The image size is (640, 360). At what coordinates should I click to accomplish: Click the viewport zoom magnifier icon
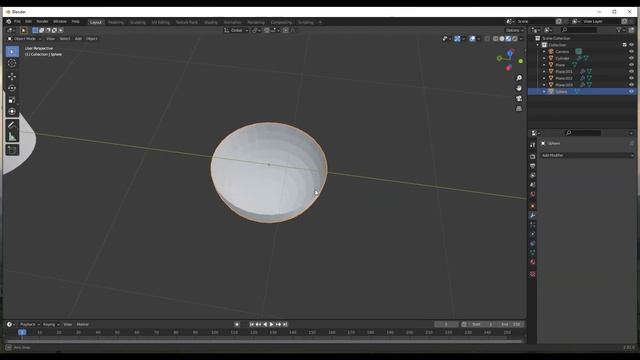(519, 78)
